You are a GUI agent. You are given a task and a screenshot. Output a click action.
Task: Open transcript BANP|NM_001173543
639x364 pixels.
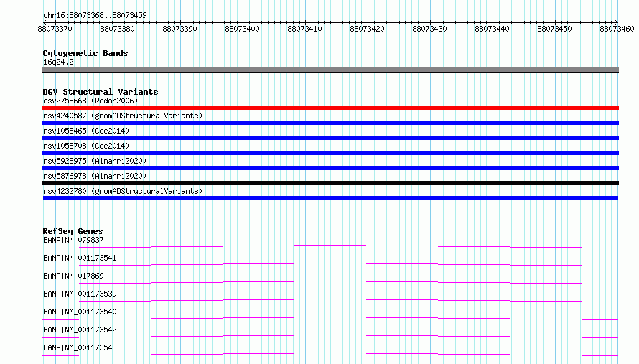pyautogui.click(x=80, y=347)
